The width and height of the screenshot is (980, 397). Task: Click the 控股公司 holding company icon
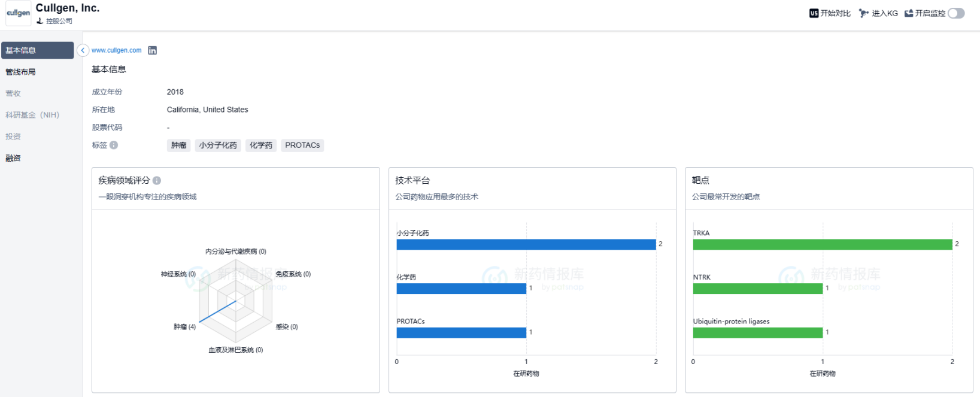40,21
